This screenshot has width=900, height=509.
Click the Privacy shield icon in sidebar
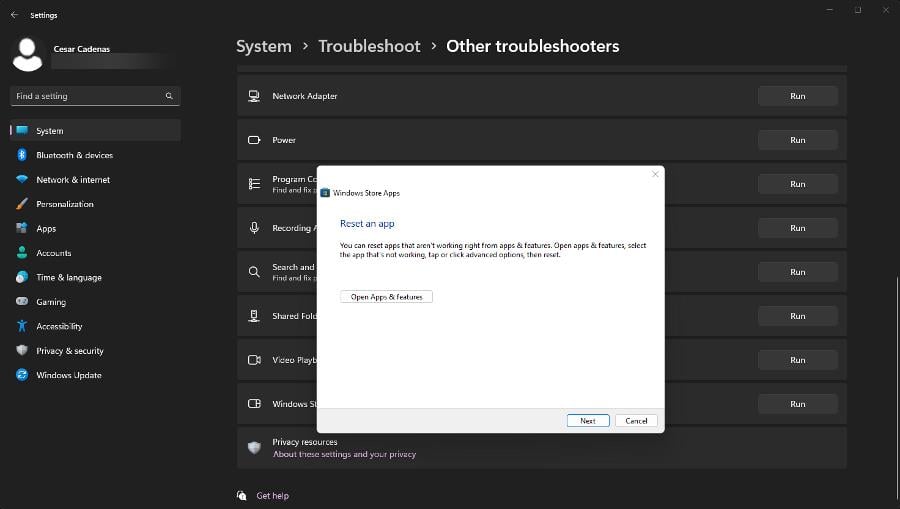coord(22,350)
